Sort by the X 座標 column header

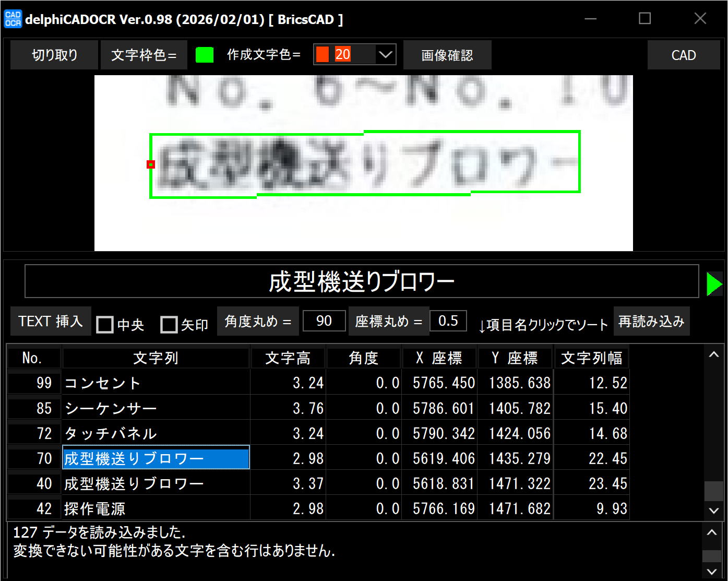pos(439,358)
